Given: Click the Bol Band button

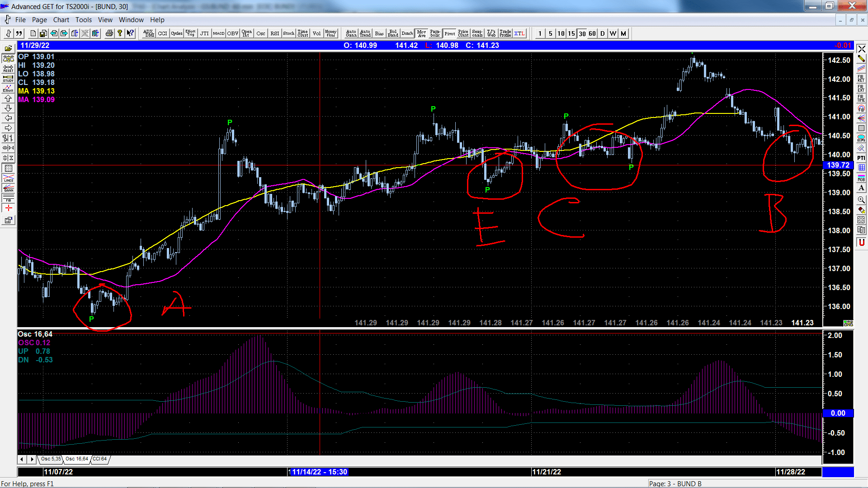Looking at the screenshot, I should [x=393, y=33].
